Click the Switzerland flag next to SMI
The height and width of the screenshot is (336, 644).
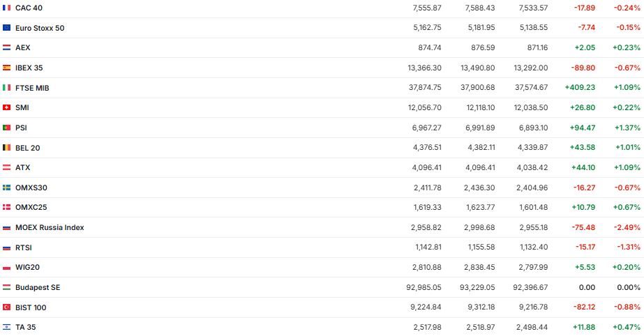[6, 108]
